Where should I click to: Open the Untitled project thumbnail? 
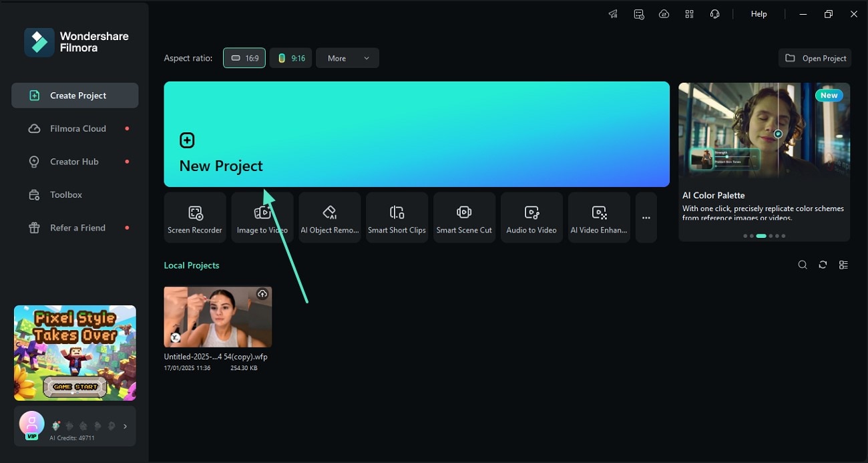point(218,317)
